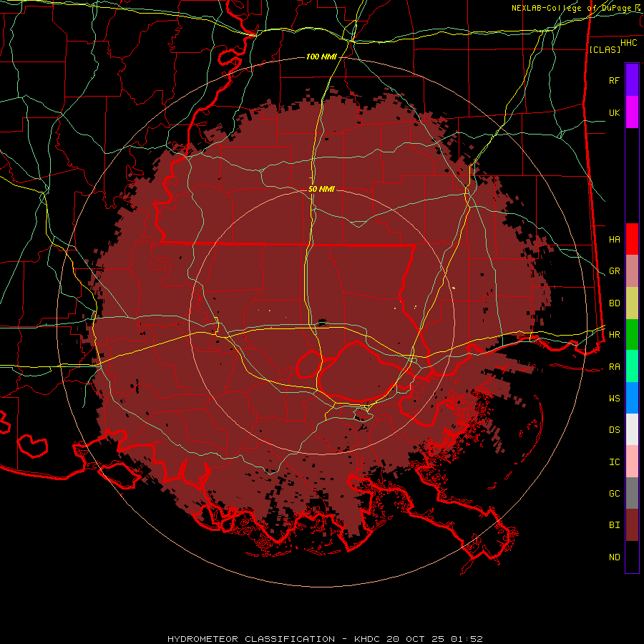Click the WS legend label
This screenshot has width=644, height=644.
coord(614,399)
